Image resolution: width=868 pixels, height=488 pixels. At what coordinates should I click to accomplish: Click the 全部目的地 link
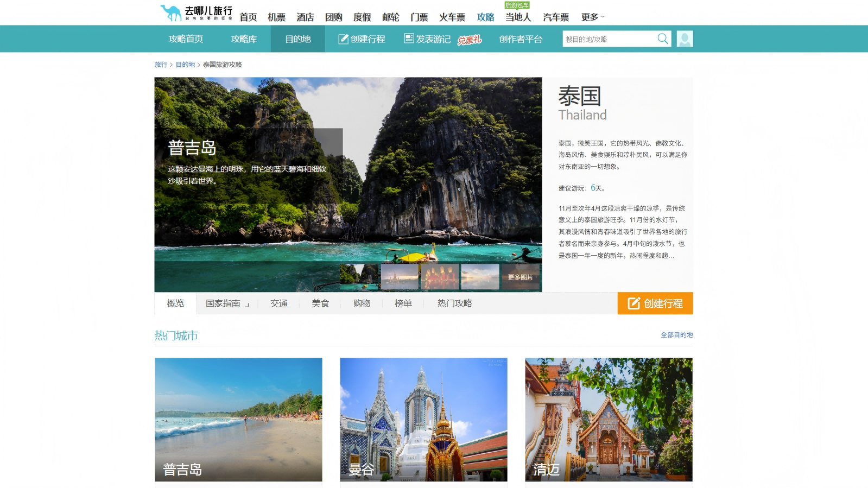676,335
